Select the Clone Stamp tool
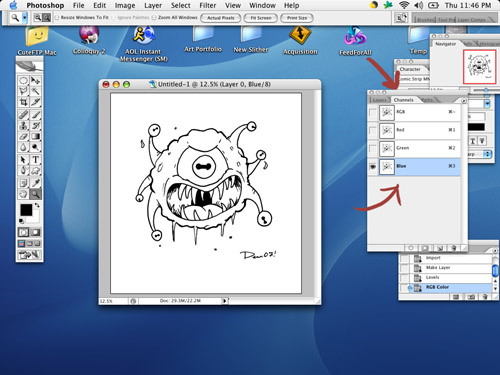Viewport: 500px width, 375px height. point(23,126)
